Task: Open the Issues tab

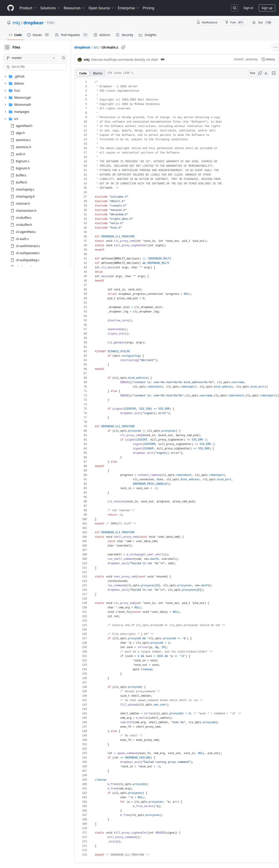Action: [x=38, y=35]
